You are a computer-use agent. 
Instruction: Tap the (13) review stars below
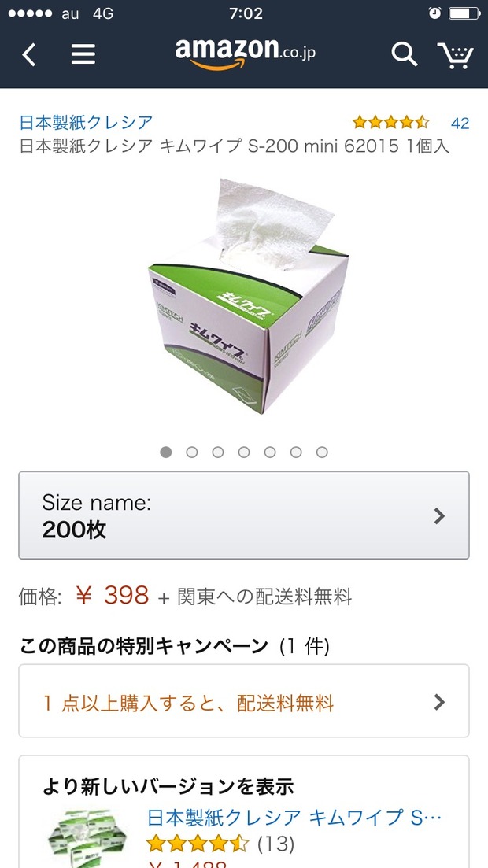[x=198, y=844]
